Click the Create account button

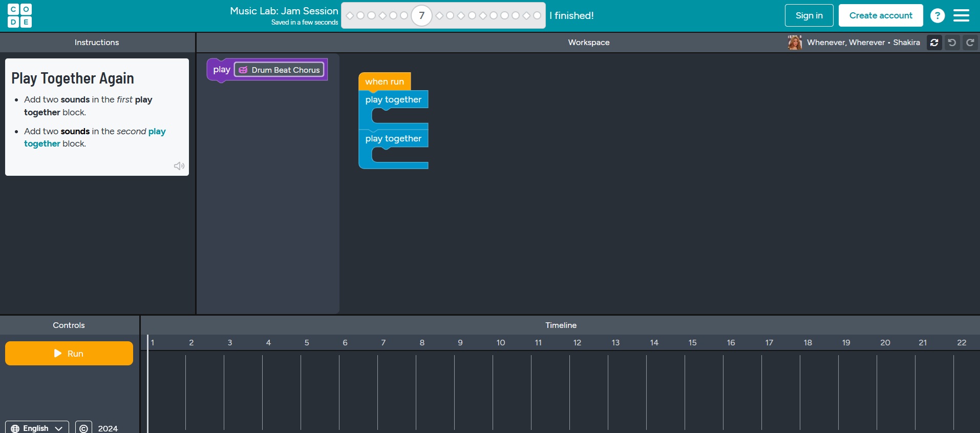point(880,15)
